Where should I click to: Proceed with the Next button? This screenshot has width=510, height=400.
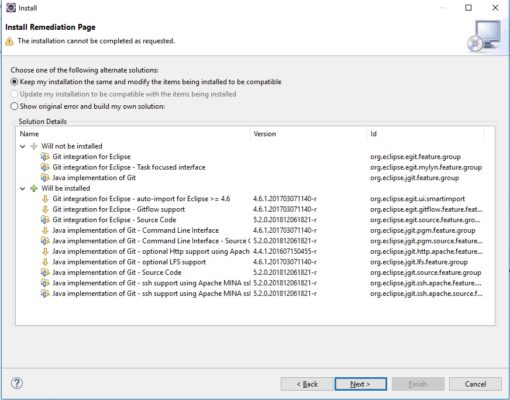click(361, 384)
